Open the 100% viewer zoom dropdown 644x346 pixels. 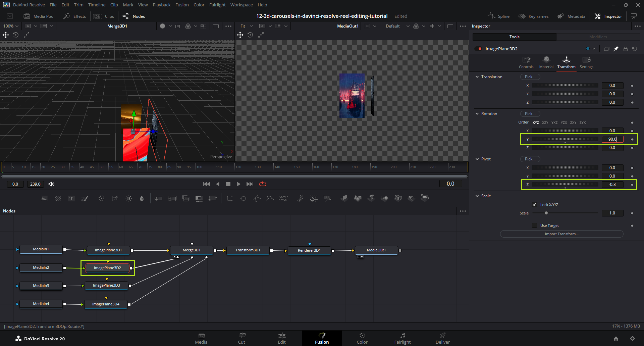[11, 26]
